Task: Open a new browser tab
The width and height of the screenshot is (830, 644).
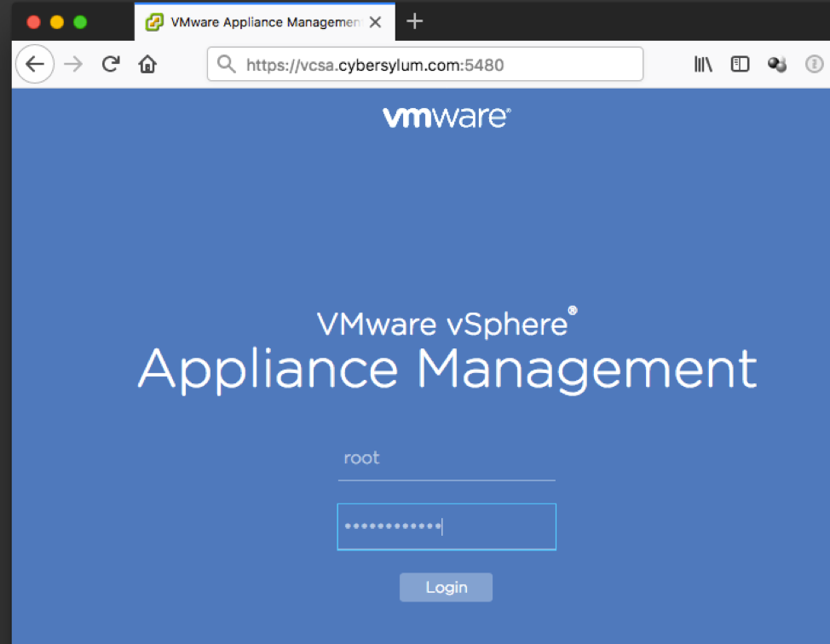Action: pos(414,21)
